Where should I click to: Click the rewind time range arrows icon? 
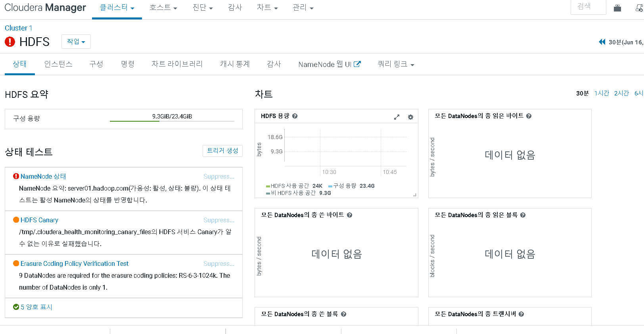[x=602, y=42]
